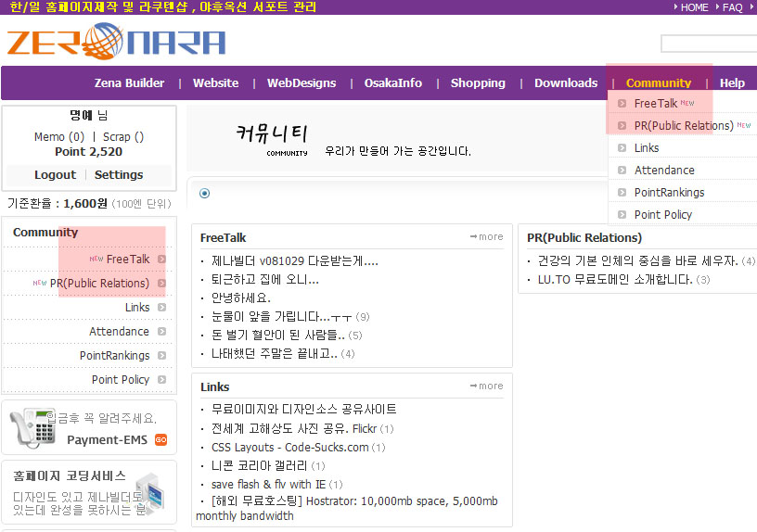Image resolution: width=757 pixels, height=532 pixels.
Task: Click arrow icon beside sidebar Links
Action: coord(161,308)
